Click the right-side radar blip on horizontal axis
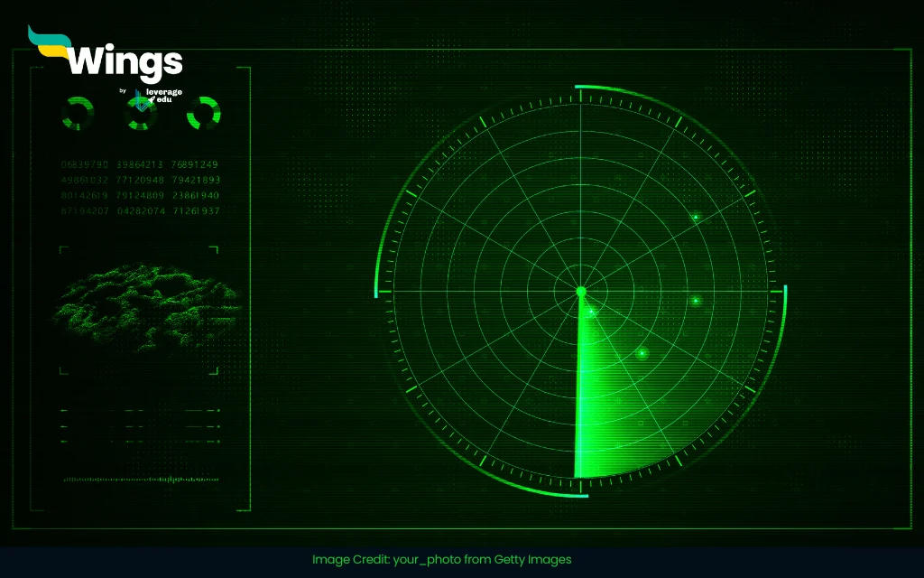Screen dimensions: 924x578 (696, 300)
